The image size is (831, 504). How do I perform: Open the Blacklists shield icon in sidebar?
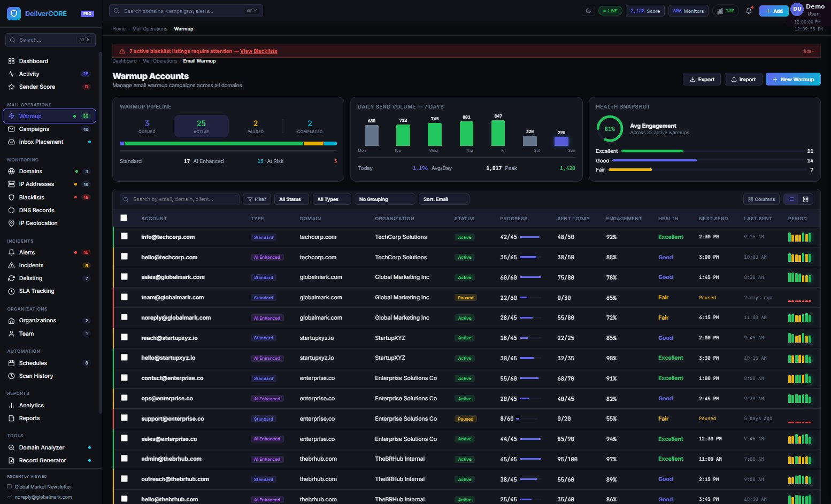tap(11, 197)
